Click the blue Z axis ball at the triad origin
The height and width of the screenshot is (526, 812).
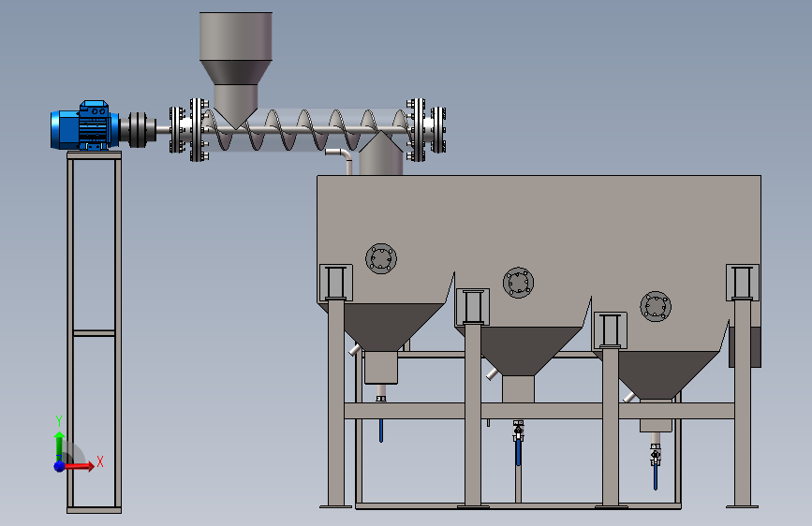[x=60, y=466]
